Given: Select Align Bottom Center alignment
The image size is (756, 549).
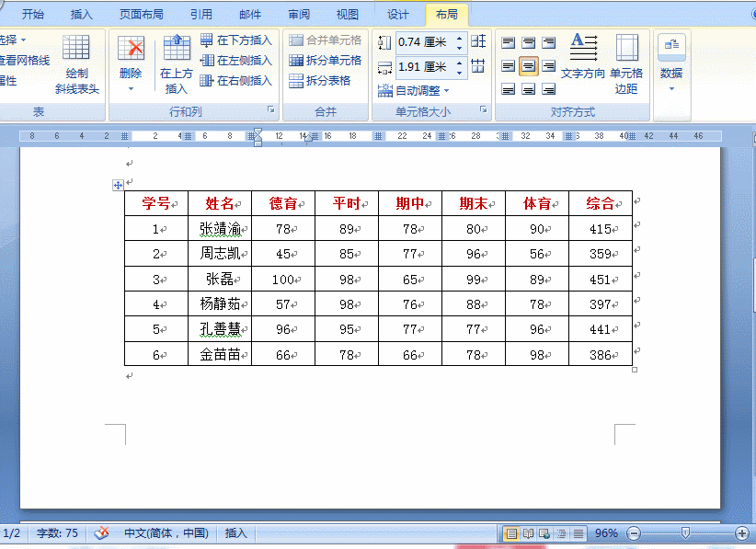Looking at the screenshot, I should [529, 88].
